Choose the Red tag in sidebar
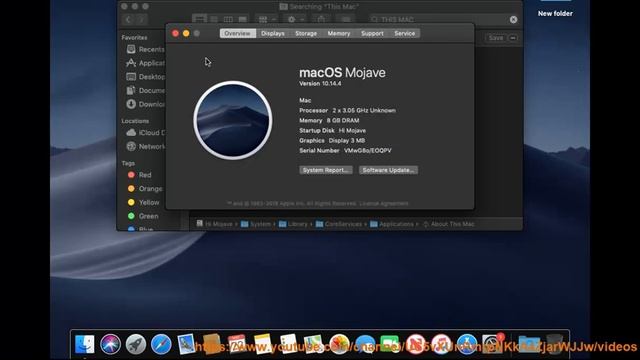640x360 pixels. [140, 175]
